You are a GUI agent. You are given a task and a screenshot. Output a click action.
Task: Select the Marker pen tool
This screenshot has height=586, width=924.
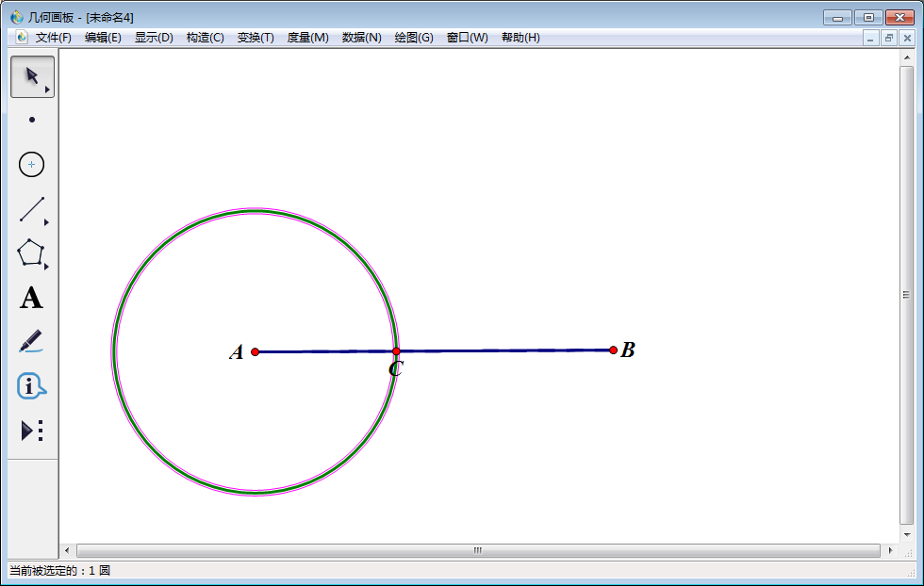(32, 341)
